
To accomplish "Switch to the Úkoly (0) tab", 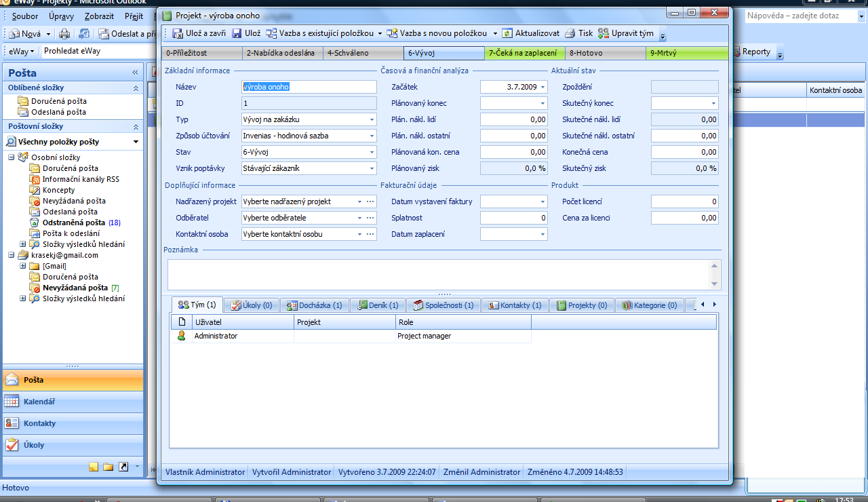I will click(x=252, y=305).
